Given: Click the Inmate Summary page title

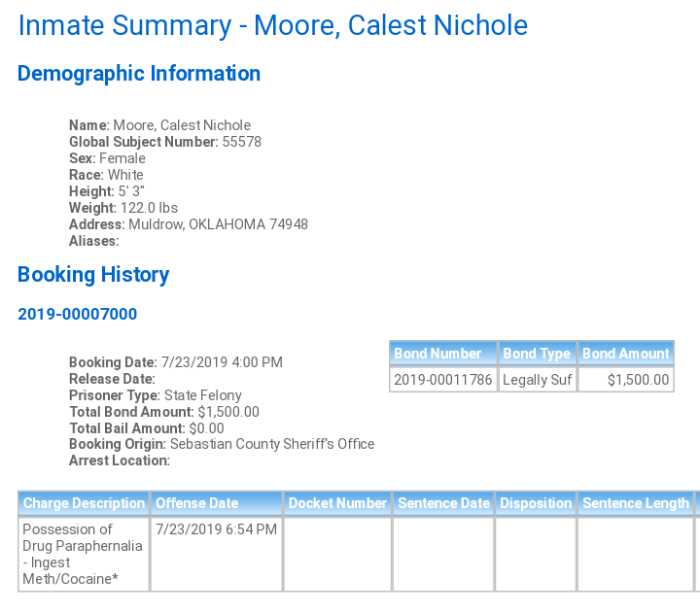Looking at the screenshot, I should click(x=273, y=25).
